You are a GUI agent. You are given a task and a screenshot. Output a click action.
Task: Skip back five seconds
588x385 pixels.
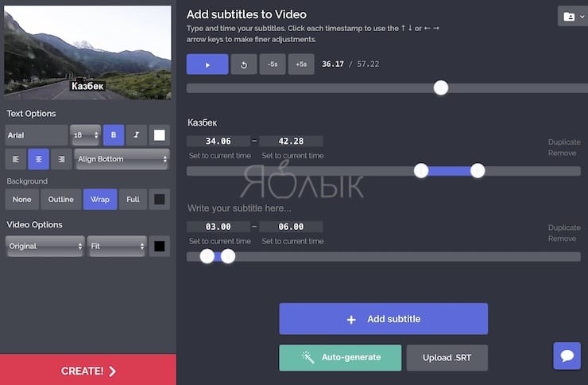273,64
